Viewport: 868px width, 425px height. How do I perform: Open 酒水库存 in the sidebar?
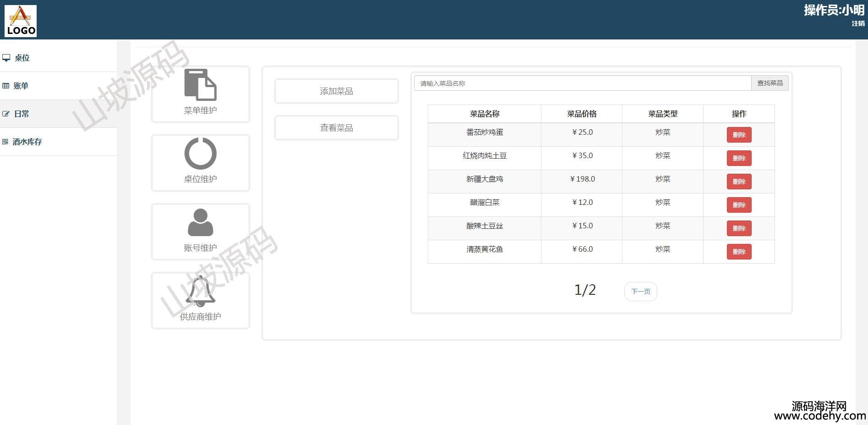pyautogui.click(x=58, y=142)
